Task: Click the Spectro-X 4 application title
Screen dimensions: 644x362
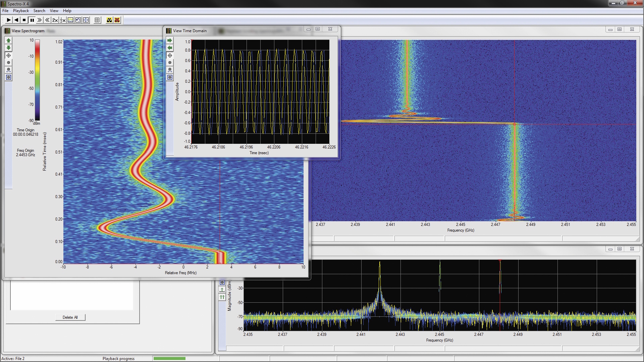Action: (18, 4)
